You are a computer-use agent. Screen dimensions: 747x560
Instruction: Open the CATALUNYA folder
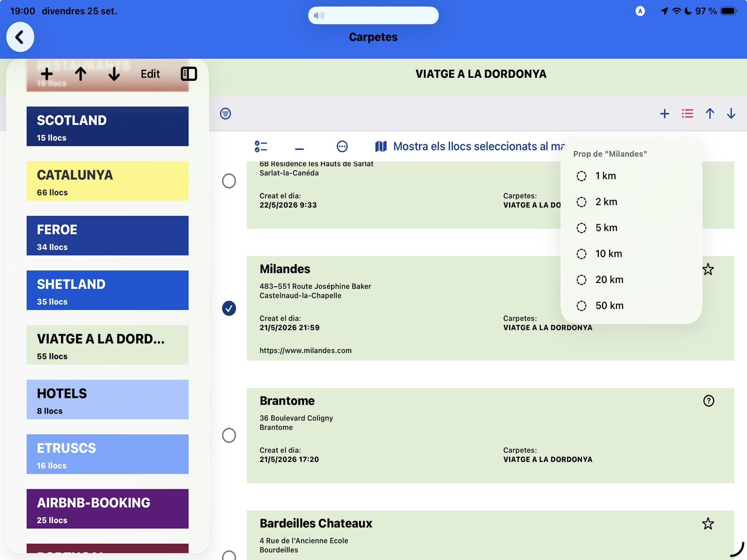pos(108,181)
